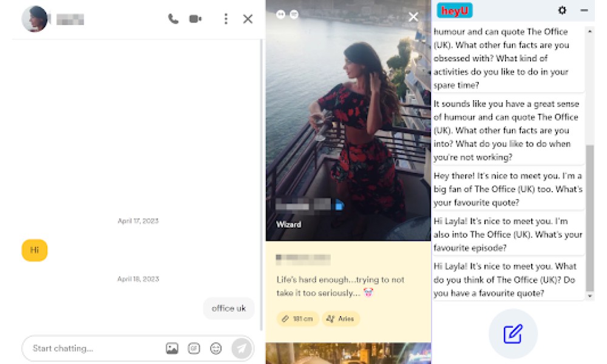Minimize the heyU panel
The width and height of the screenshot is (607, 364).
584,10
